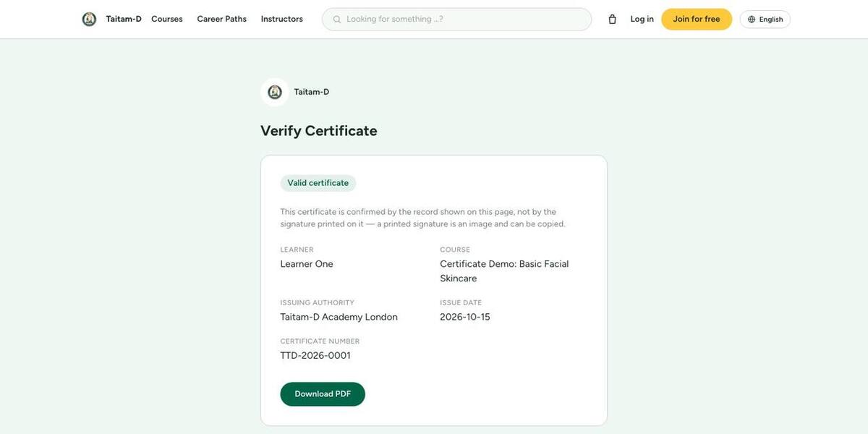Screen dimensions: 868x434
Task: Click the Taitam-D brand name in navbar
Action: click(124, 20)
